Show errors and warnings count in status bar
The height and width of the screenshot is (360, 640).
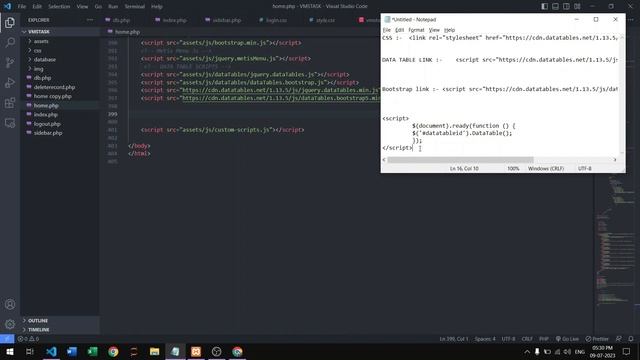[28, 339]
